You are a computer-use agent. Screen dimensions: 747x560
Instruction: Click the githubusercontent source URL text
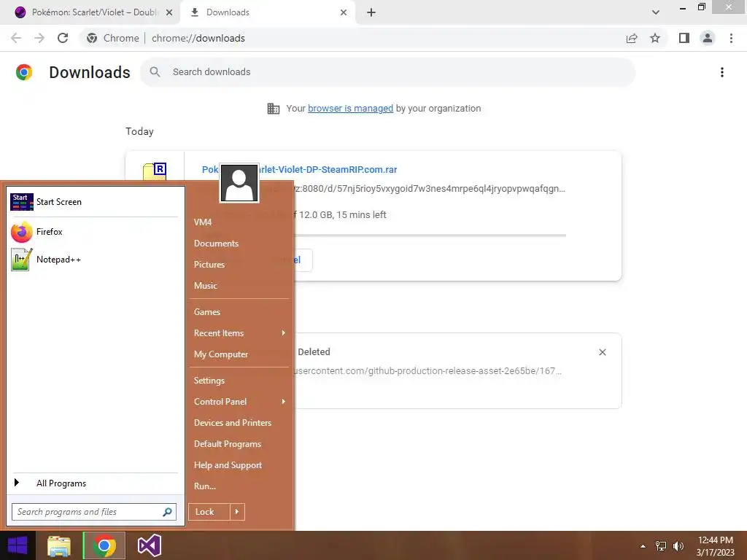tap(427, 371)
